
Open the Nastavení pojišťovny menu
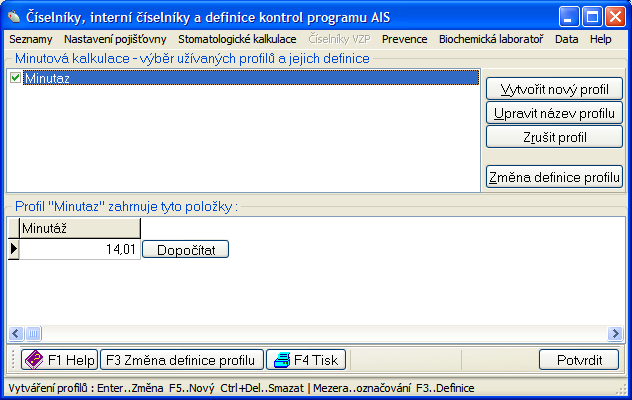click(x=116, y=39)
